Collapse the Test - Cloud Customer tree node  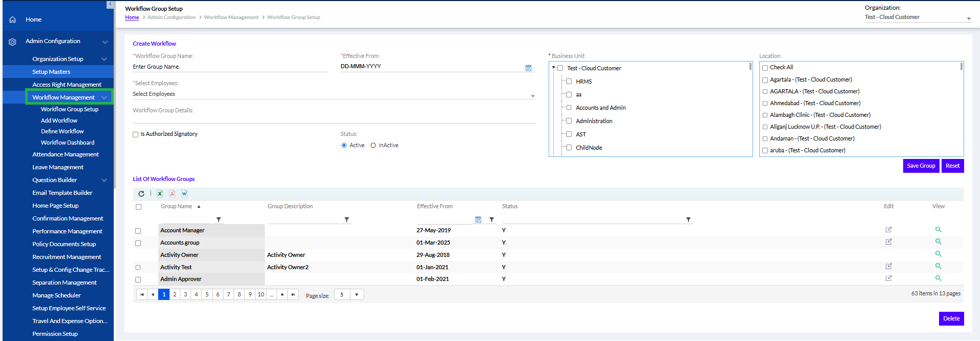[x=554, y=68]
